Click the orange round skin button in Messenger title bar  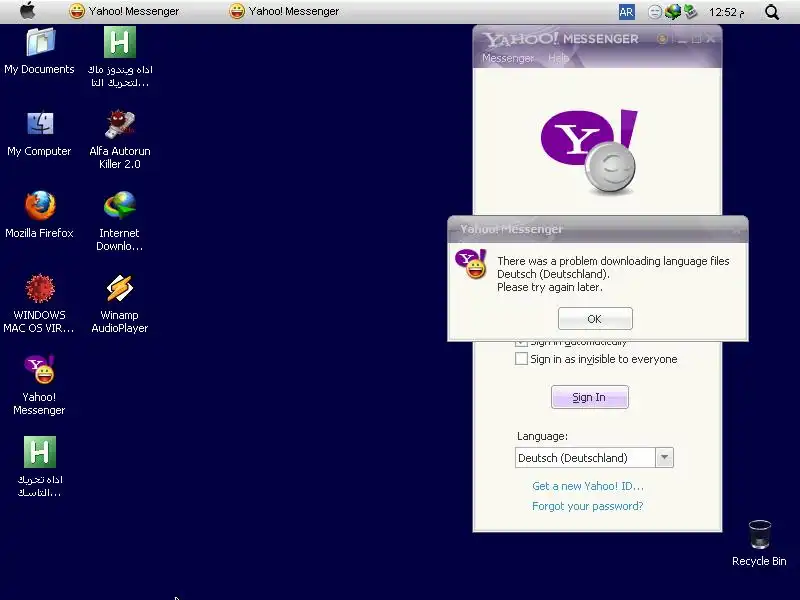tap(662, 39)
